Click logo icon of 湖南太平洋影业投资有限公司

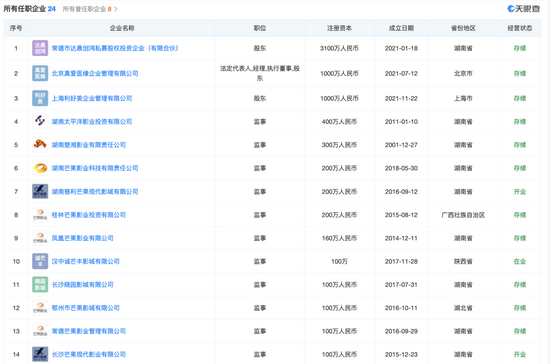[40, 121]
